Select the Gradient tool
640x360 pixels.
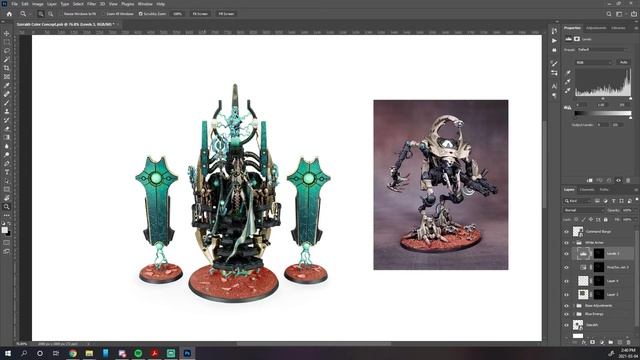7,137
